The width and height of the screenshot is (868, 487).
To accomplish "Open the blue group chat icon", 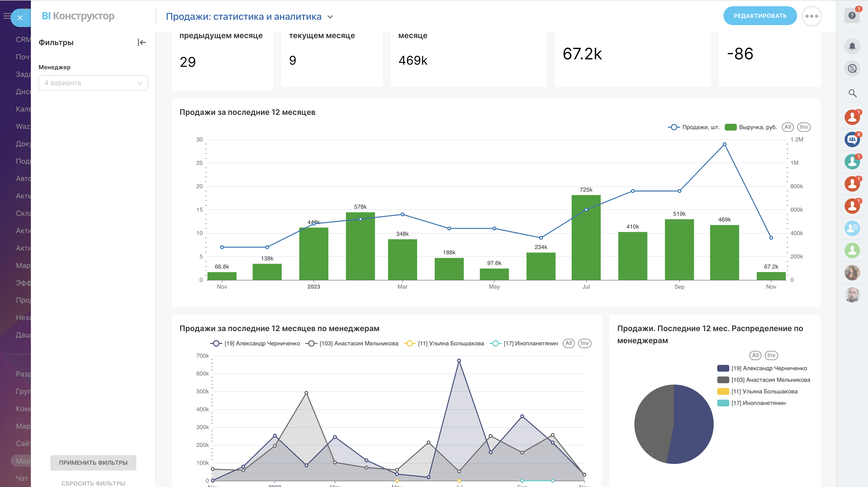I will pyautogui.click(x=852, y=139).
